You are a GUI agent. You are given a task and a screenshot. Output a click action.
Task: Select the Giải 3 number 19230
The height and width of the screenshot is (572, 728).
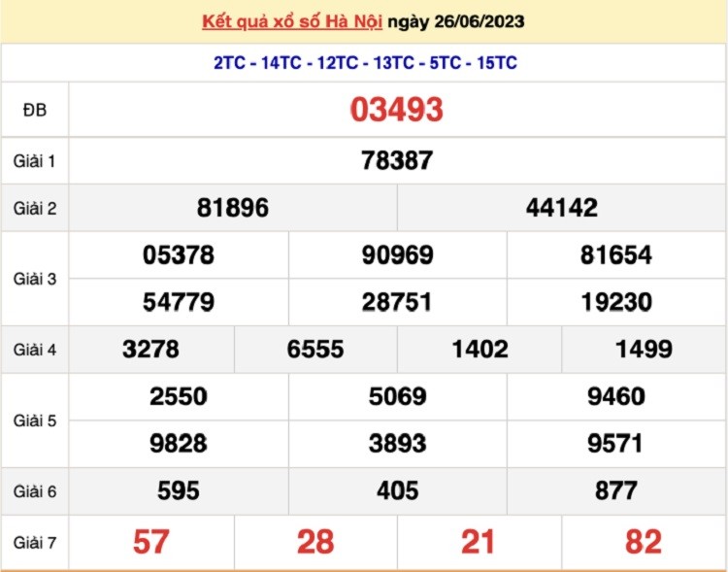pyautogui.click(x=616, y=302)
